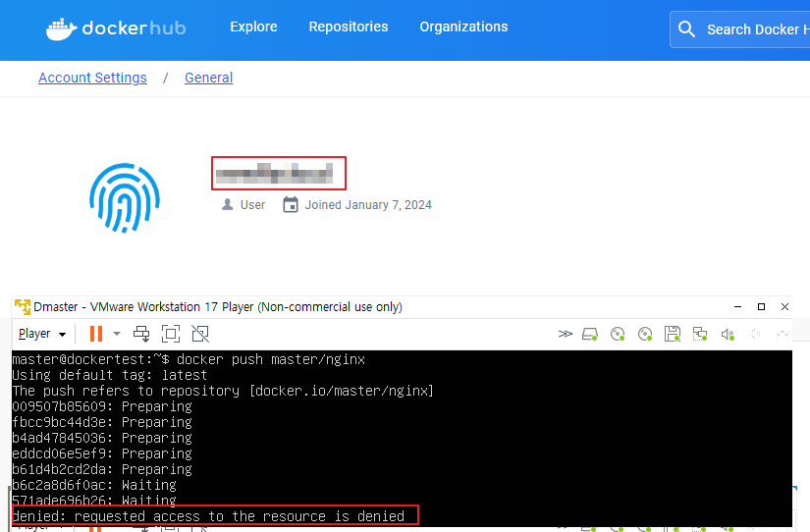Image resolution: width=810 pixels, height=532 pixels.
Task: Expand the power options arrow beside pause
Action: [117, 334]
